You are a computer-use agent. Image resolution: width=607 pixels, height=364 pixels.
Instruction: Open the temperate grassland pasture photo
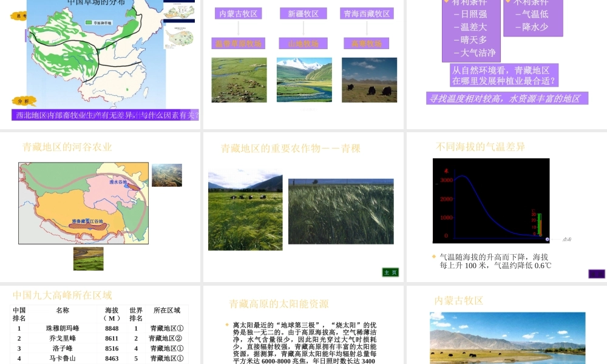tap(239, 80)
